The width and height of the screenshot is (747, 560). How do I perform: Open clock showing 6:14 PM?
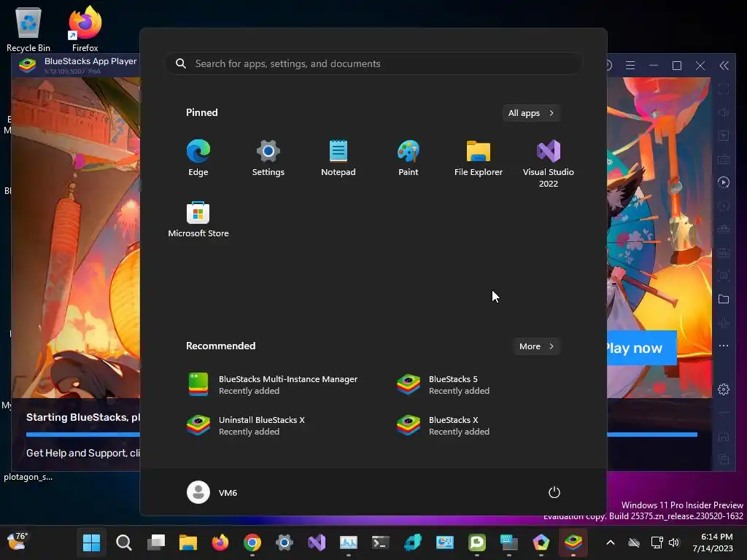713,542
